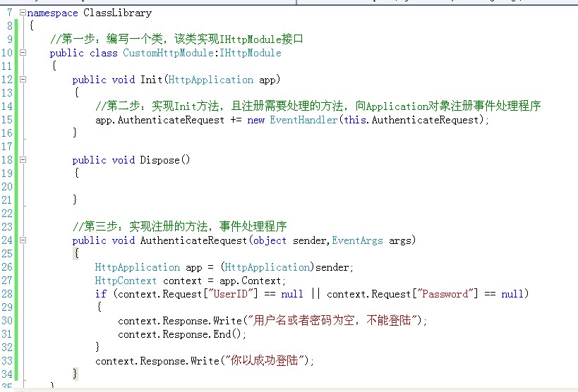Collapse the CustomHttpModule class outline
Viewport: 578px width, 392px height.
point(23,53)
